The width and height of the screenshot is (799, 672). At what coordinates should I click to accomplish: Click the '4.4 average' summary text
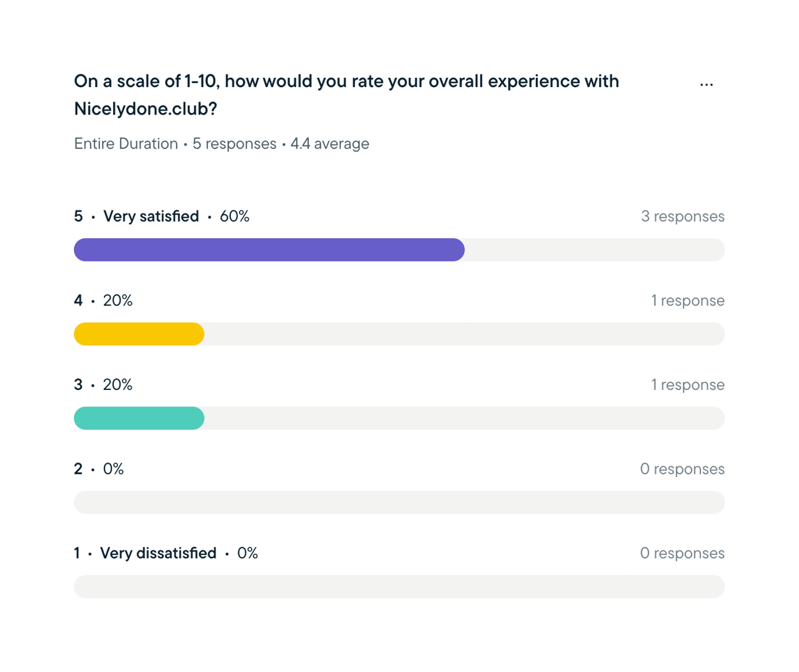tap(330, 144)
